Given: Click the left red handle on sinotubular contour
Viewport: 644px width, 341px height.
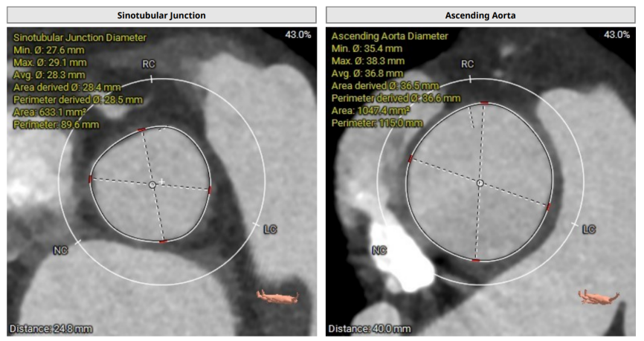Looking at the screenshot, I should pyautogui.click(x=90, y=179).
